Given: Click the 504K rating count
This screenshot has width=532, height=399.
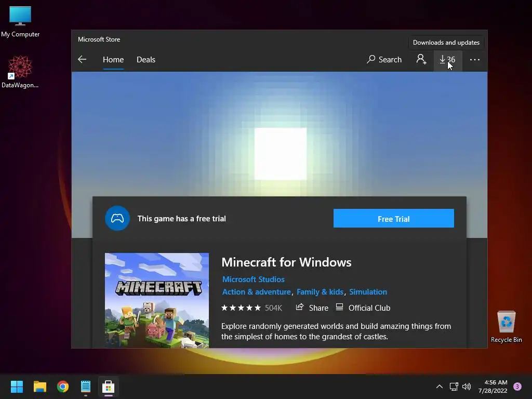Looking at the screenshot, I should (x=273, y=308).
